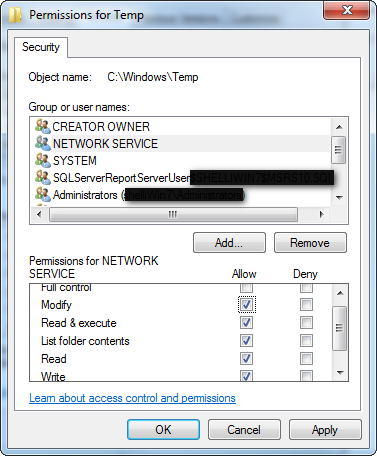This screenshot has height=456, width=377.
Task: Check Deny for Read permission
Action: [x=306, y=359]
